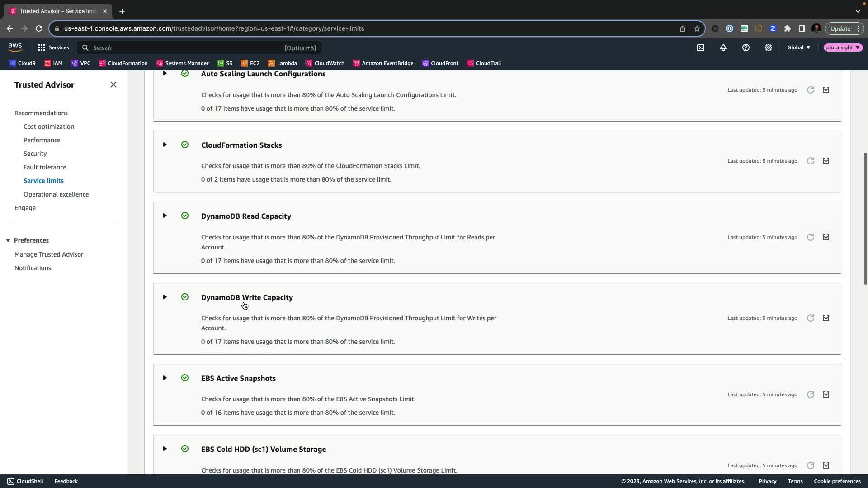Click the Lambda bookmark shortcut
Viewport: 868px width, 488px height.
point(283,63)
